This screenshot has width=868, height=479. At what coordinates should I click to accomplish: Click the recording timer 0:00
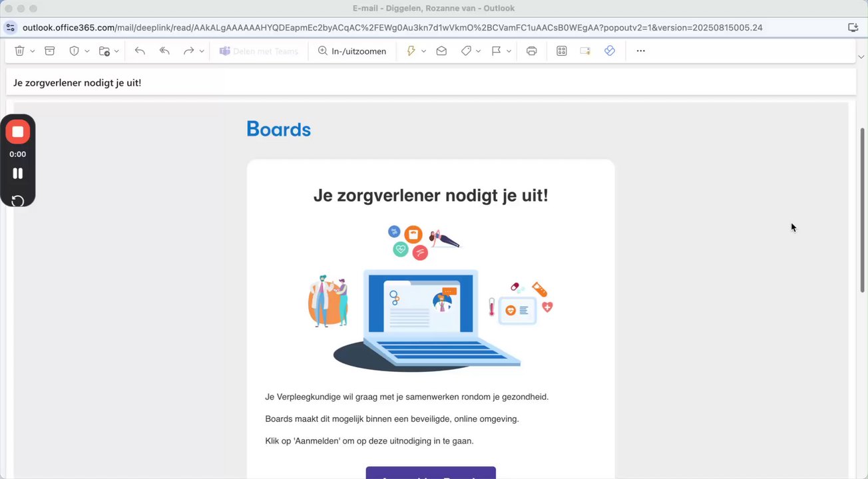pyautogui.click(x=18, y=154)
